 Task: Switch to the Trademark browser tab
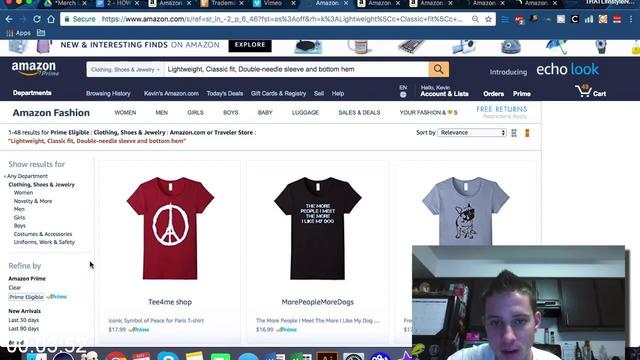coord(223,3)
